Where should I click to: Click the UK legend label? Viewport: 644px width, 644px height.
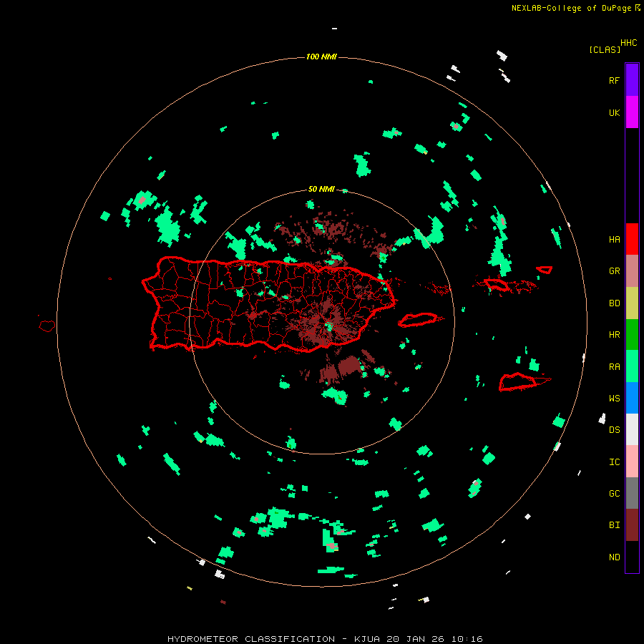tap(614, 112)
